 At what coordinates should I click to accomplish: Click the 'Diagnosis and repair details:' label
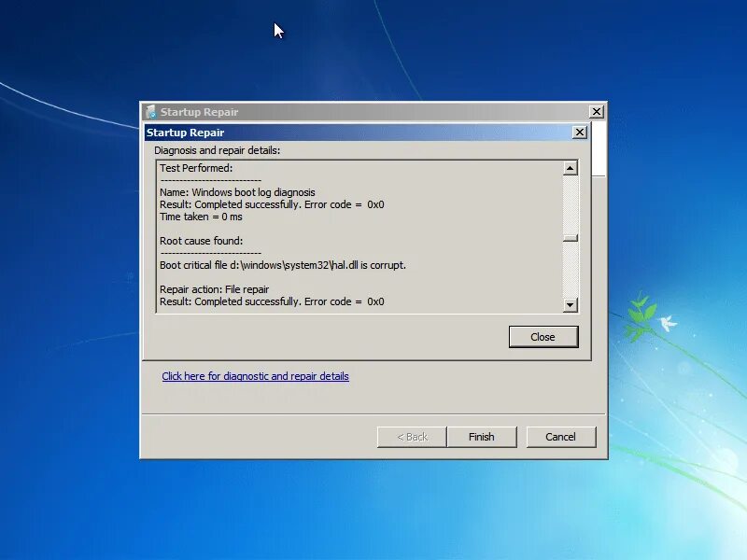pos(218,150)
